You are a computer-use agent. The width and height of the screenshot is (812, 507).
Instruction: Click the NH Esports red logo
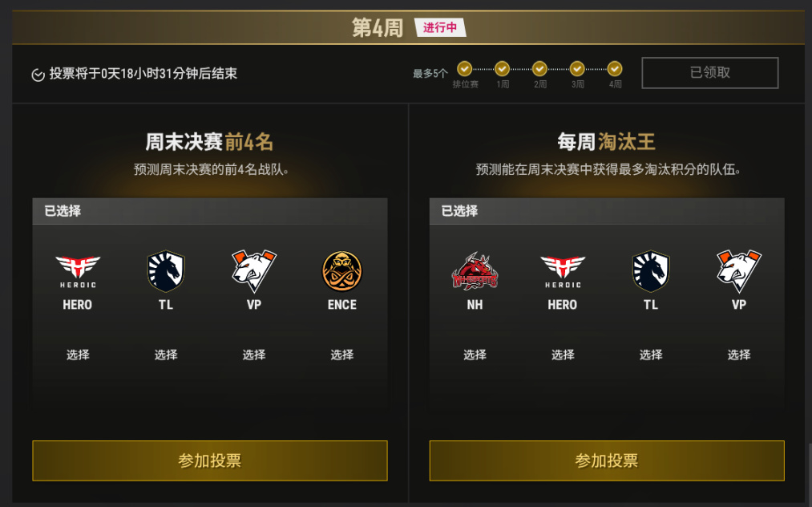tap(475, 271)
